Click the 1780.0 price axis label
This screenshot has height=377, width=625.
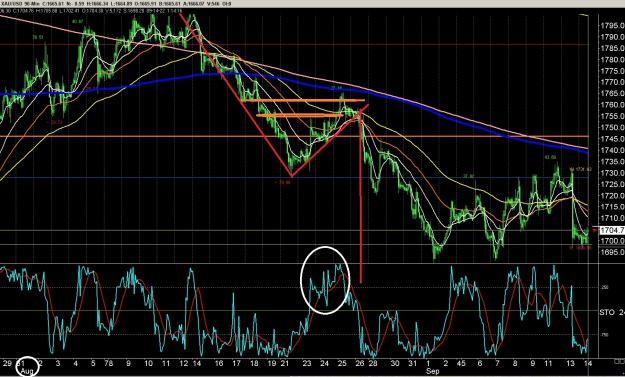click(613, 60)
